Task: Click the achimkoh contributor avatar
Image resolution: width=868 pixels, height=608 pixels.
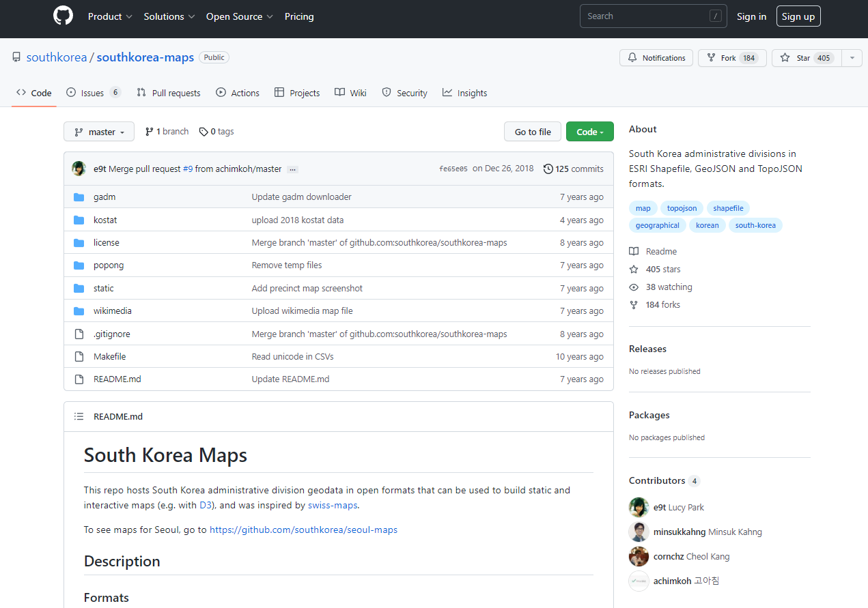Action: tap(639, 581)
